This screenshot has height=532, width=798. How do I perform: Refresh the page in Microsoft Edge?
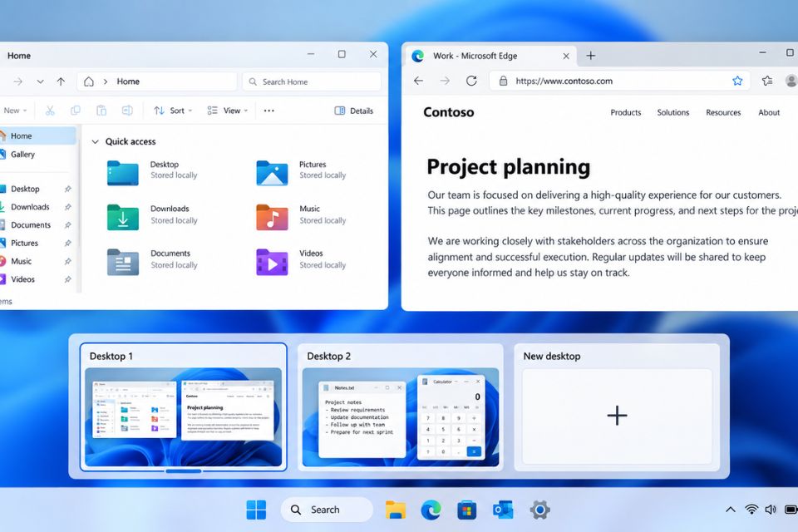[x=471, y=81]
